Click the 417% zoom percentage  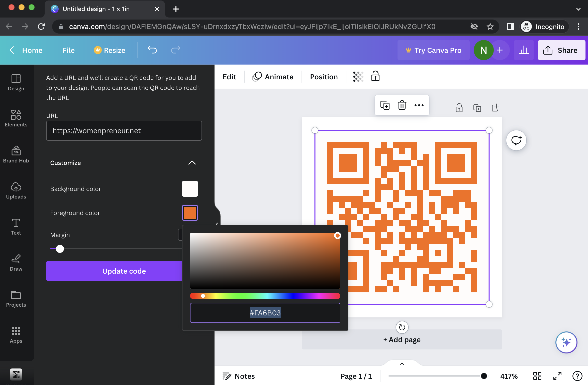[509, 376]
